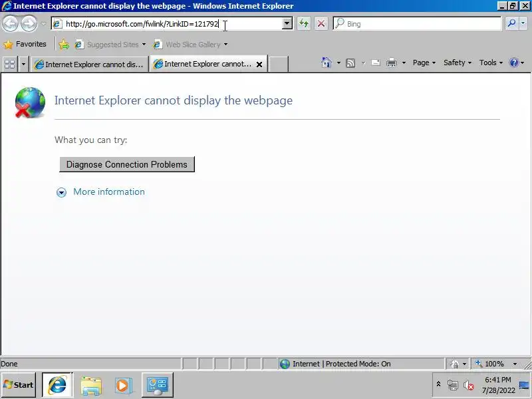Open the Safety menu
Image resolution: width=532 pixels, height=399 pixels.
[x=458, y=63]
